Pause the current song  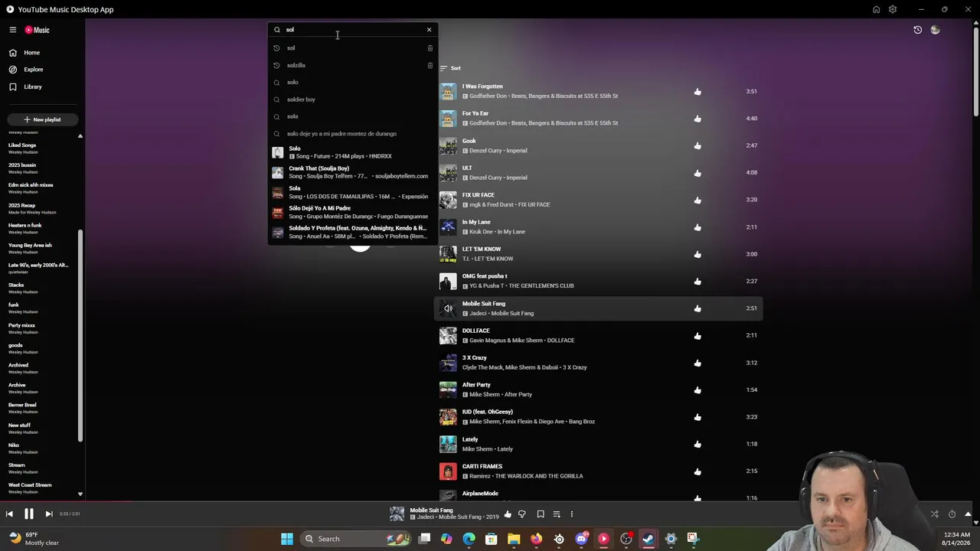pos(28,514)
